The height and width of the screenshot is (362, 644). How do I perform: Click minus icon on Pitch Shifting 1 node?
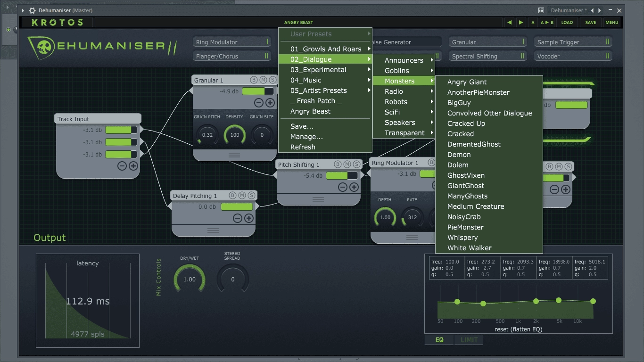(343, 187)
